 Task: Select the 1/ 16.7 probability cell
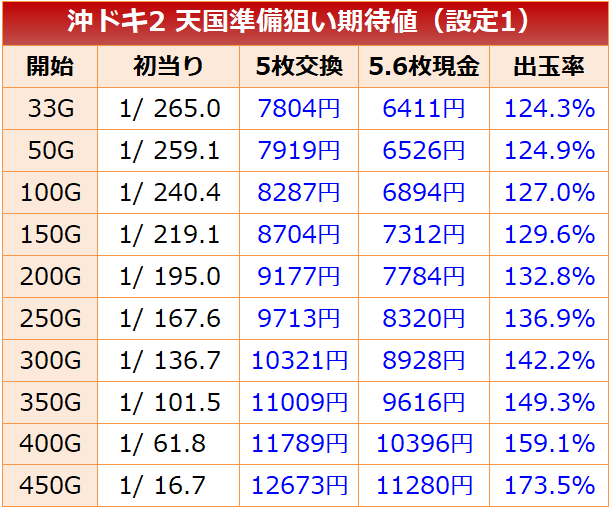(169, 486)
